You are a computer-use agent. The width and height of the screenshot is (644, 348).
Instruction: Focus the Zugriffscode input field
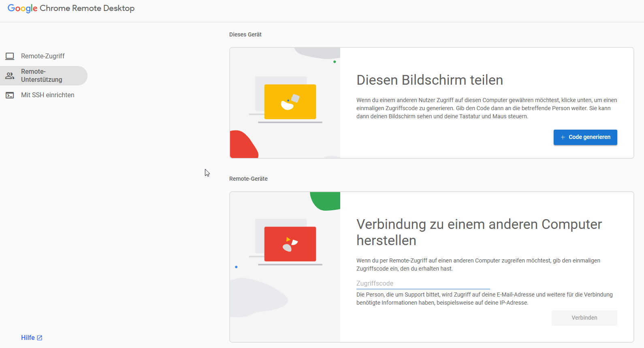tap(423, 284)
